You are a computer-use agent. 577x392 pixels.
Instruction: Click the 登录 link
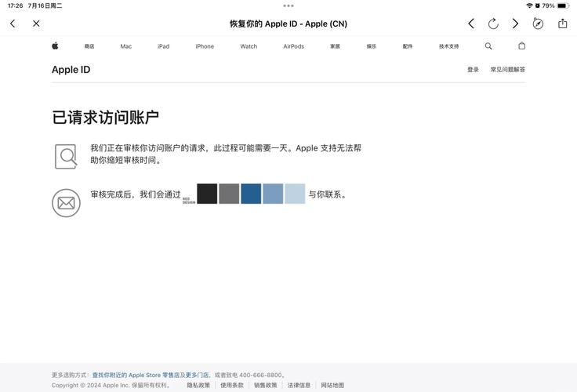tap(473, 70)
